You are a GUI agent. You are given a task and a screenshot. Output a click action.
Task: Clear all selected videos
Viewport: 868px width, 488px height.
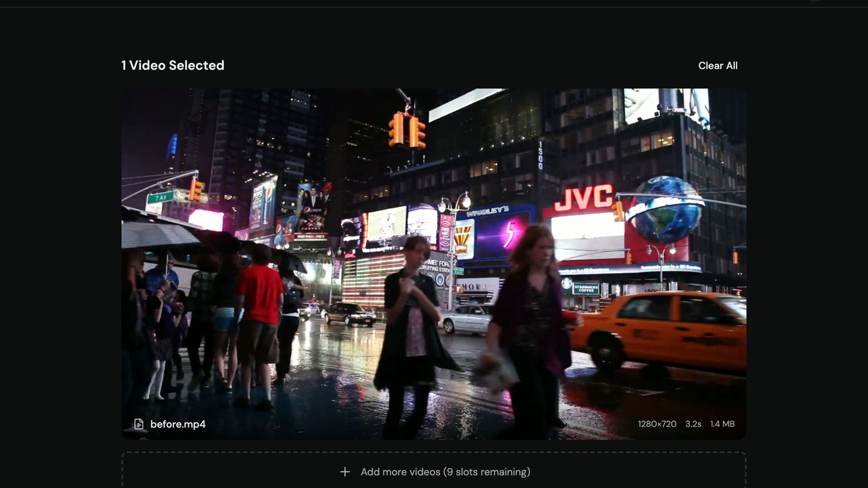(718, 66)
